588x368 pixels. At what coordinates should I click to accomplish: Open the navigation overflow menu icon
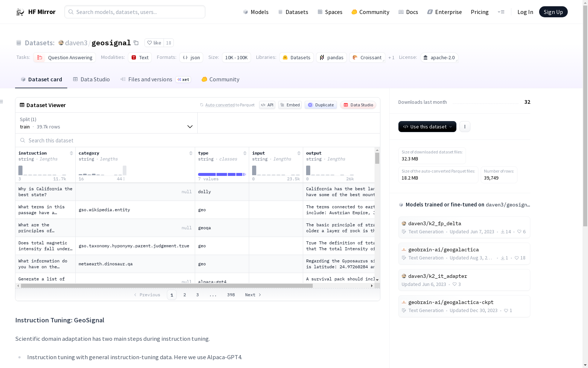501,12
